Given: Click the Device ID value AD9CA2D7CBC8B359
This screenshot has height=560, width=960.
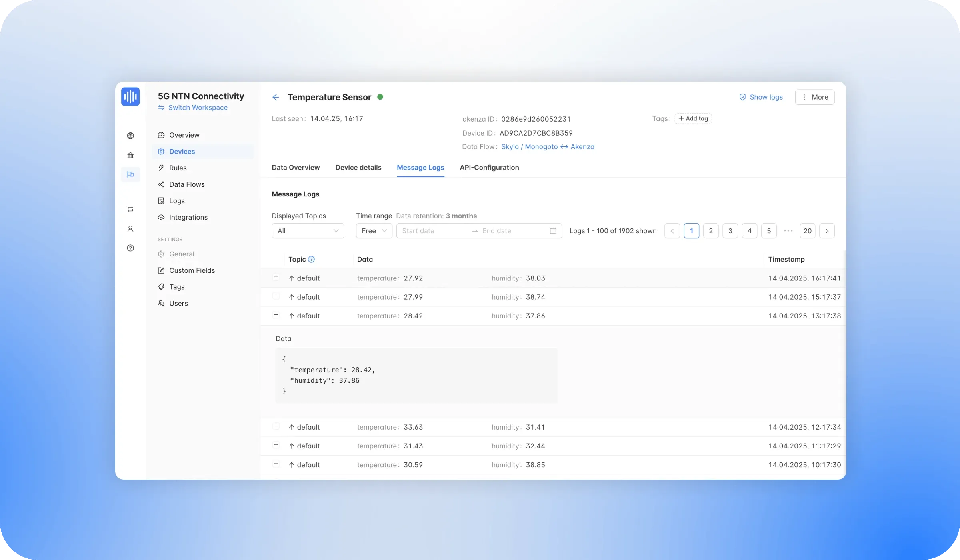Looking at the screenshot, I should tap(536, 133).
